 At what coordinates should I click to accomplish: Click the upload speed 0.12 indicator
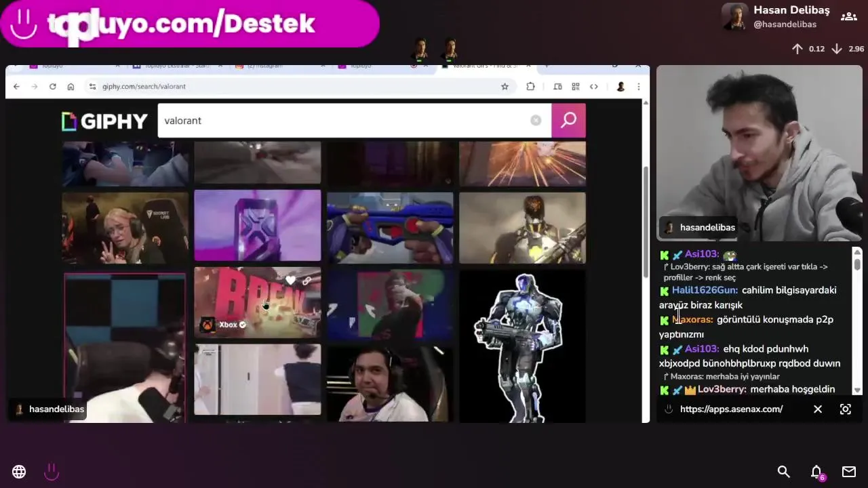pos(808,49)
